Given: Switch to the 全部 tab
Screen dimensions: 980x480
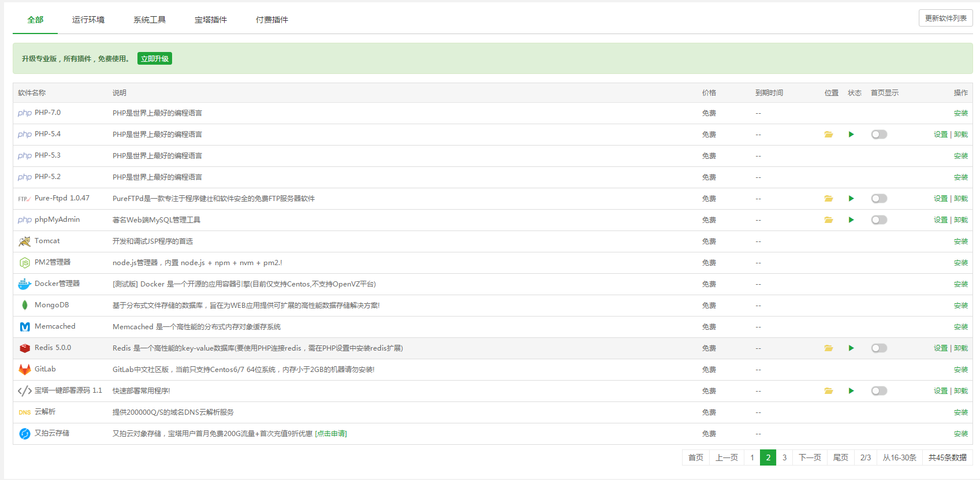Looking at the screenshot, I should [x=35, y=20].
